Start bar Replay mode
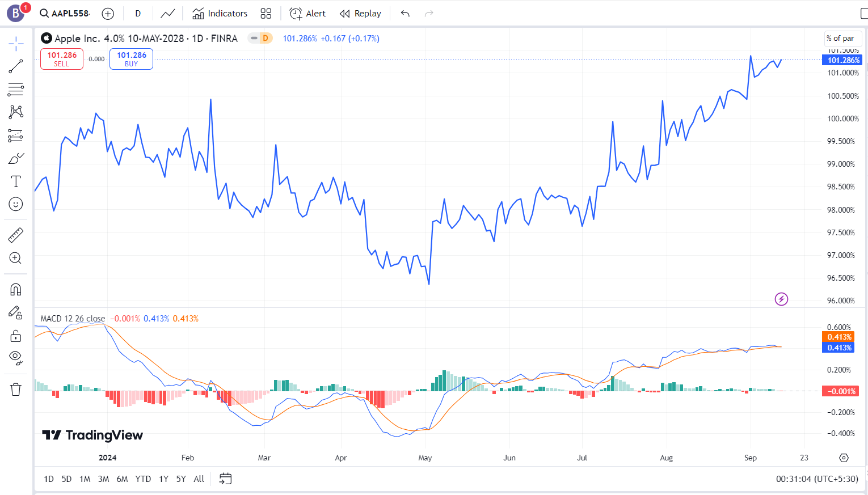The width and height of the screenshot is (868, 495). point(361,14)
